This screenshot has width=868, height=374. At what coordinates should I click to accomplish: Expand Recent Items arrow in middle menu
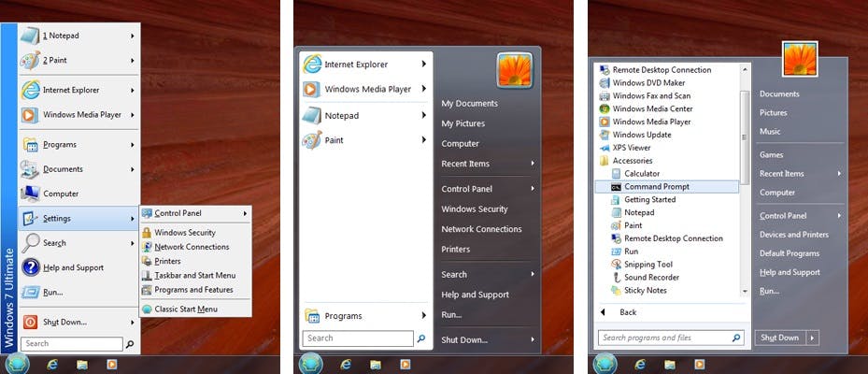[x=533, y=164]
